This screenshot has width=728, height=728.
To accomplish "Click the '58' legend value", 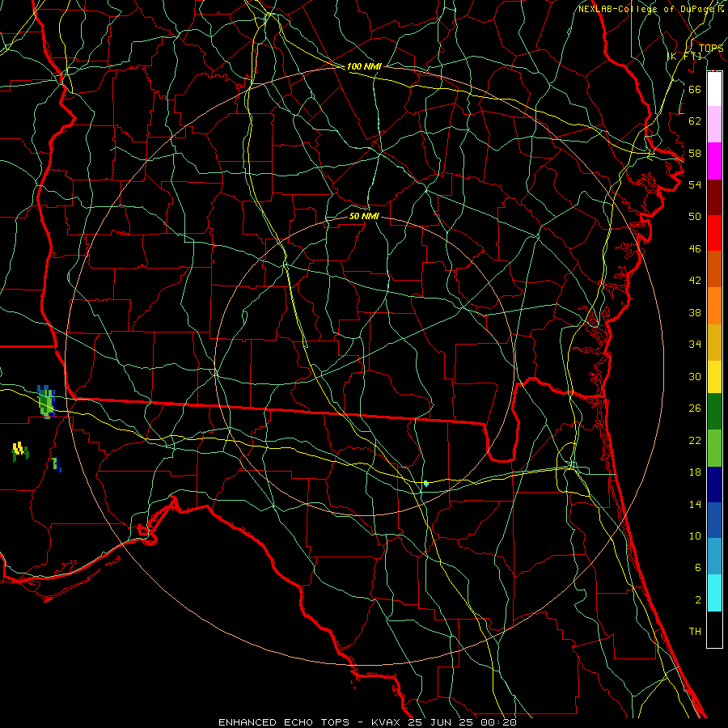I will pos(695,153).
